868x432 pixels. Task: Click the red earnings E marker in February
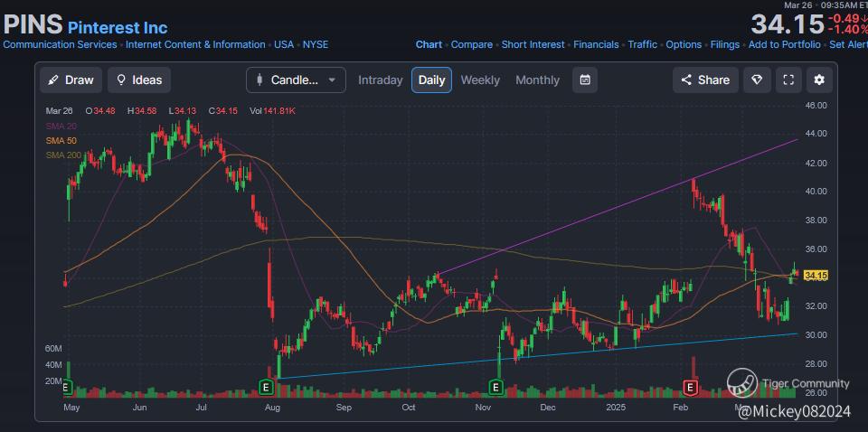[690, 387]
